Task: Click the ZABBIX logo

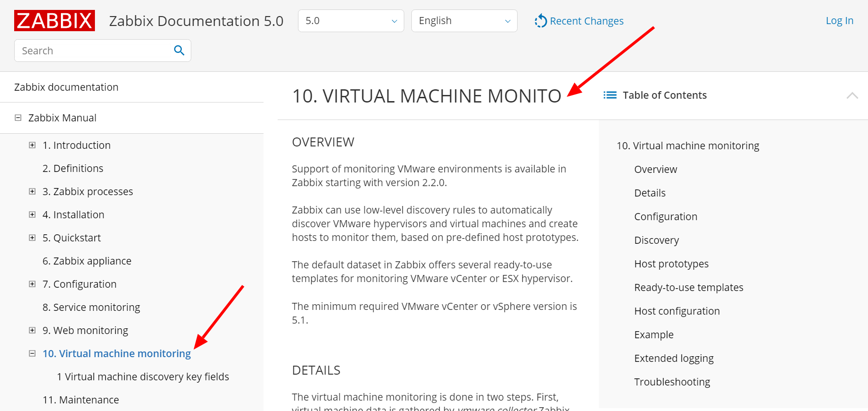Action: click(x=54, y=21)
